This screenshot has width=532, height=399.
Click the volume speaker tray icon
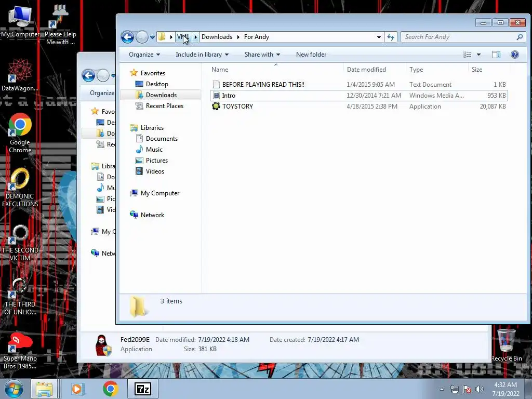pos(480,389)
